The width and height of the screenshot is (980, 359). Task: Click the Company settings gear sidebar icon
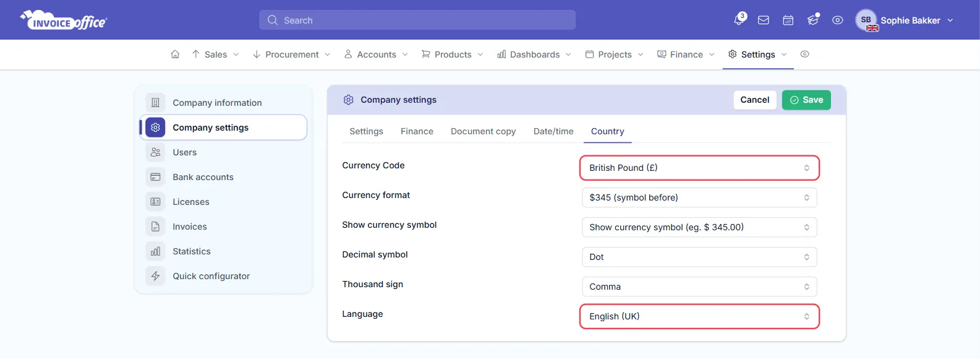pos(155,128)
